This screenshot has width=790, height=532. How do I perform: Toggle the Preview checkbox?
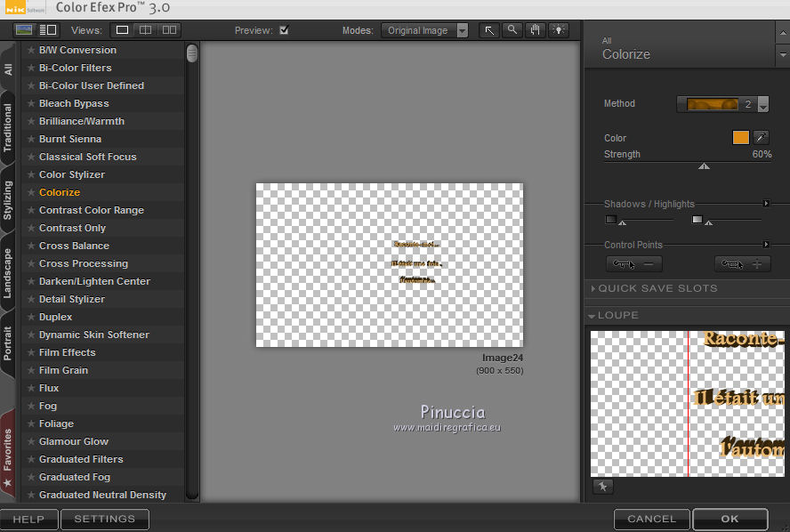tap(284, 29)
